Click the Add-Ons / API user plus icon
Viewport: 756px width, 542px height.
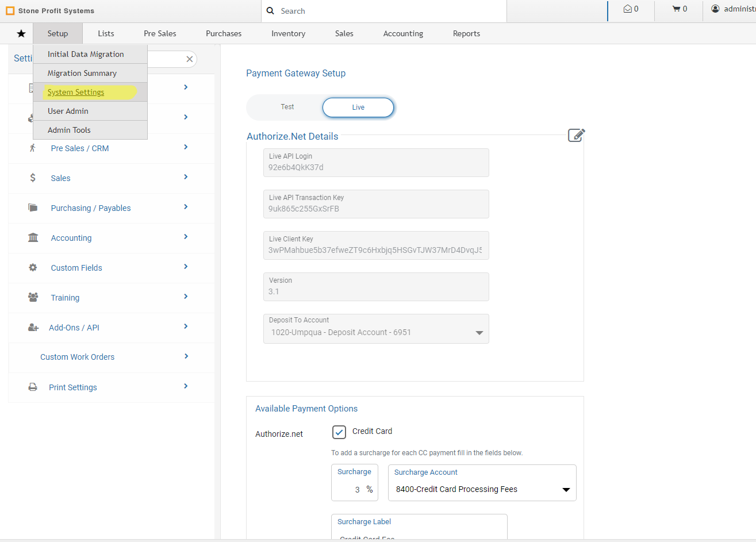[33, 327]
